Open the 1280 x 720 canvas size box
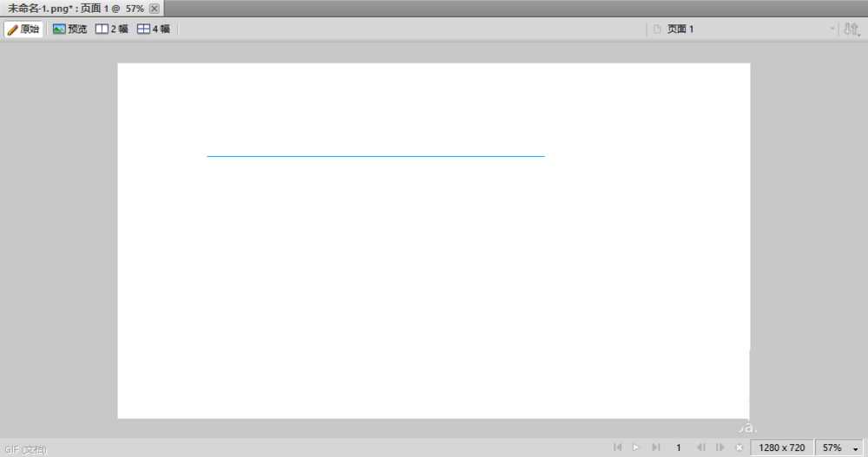Image resolution: width=868 pixels, height=457 pixels. point(782,447)
